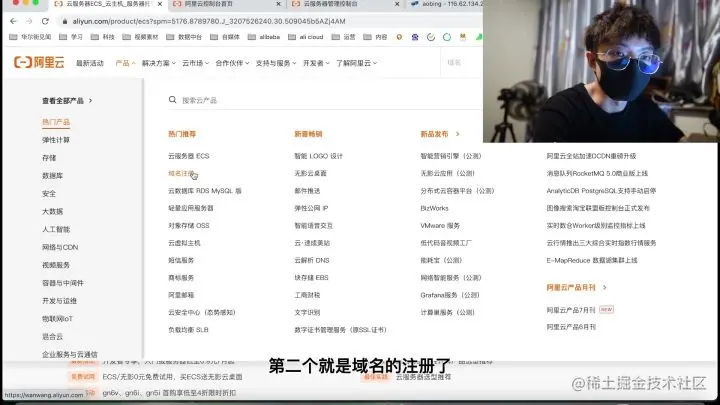Open the 学习 bookmark folder
Viewport: 720px width, 405px height.
click(x=71, y=37)
